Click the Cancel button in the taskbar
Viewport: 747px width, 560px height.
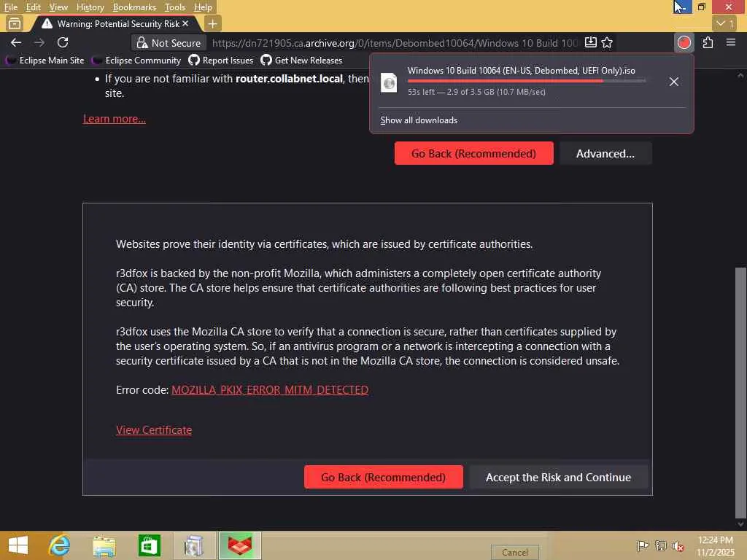(514, 553)
